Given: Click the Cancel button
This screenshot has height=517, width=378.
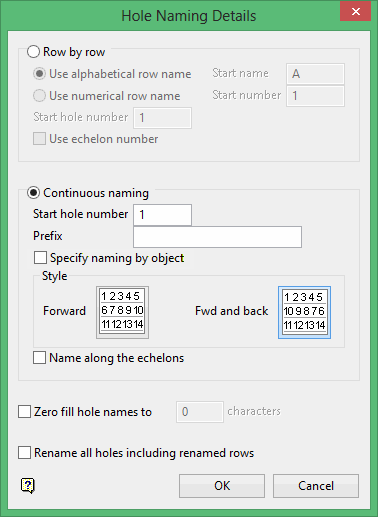Looking at the screenshot, I should coord(316,486).
